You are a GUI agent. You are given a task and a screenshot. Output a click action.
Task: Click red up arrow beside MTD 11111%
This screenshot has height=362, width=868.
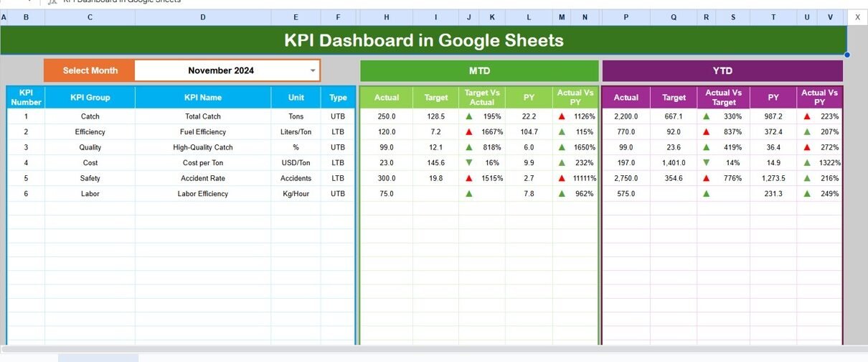click(x=564, y=178)
